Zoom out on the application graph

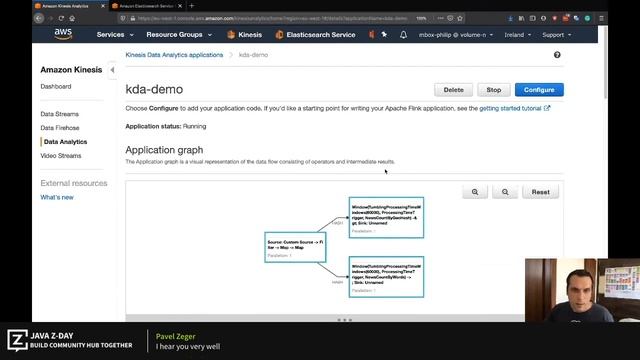(x=505, y=192)
